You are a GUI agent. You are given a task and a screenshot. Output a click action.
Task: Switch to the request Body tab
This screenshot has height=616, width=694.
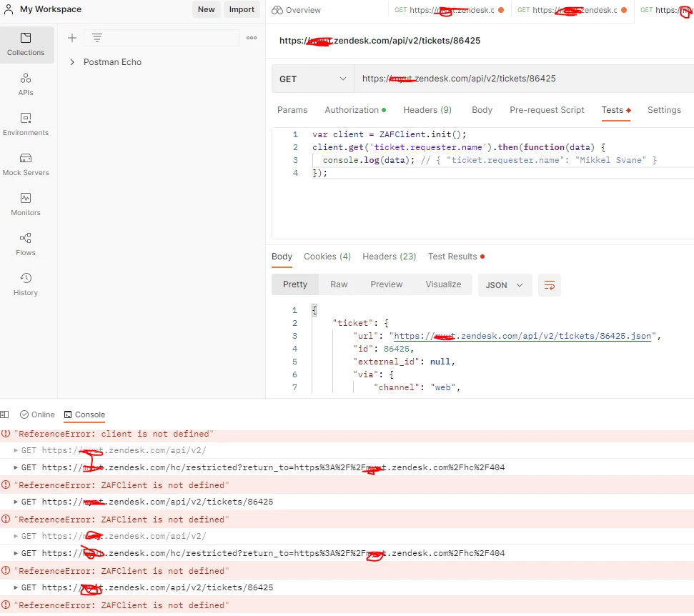pyautogui.click(x=482, y=110)
